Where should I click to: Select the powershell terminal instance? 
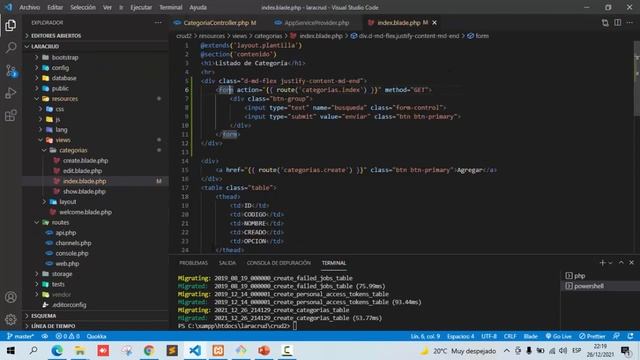589,286
